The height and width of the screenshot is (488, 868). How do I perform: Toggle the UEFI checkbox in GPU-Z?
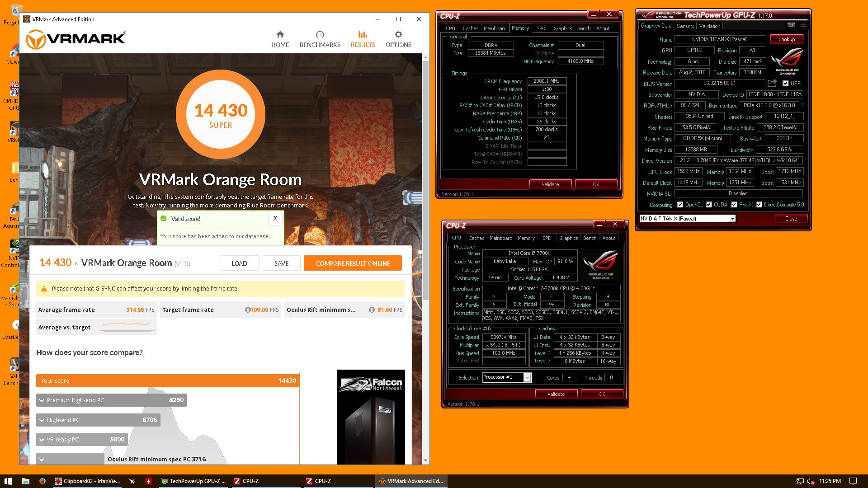(785, 84)
